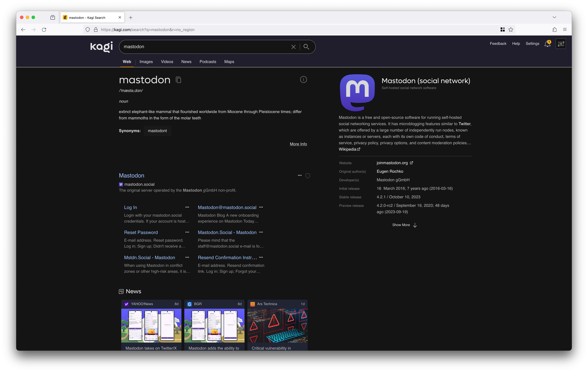Image resolution: width=588 pixels, height=372 pixels.
Task: Open the YAHOO!News article thumbnail
Action: (151, 326)
